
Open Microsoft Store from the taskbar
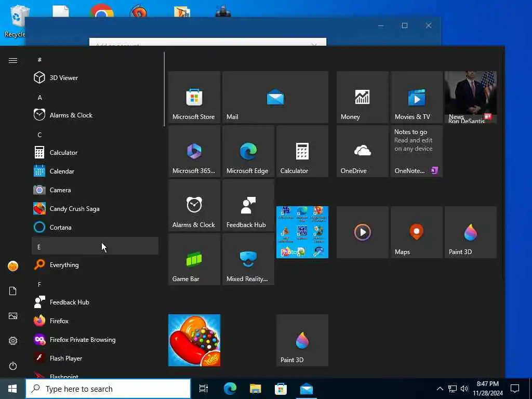coord(281,389)
